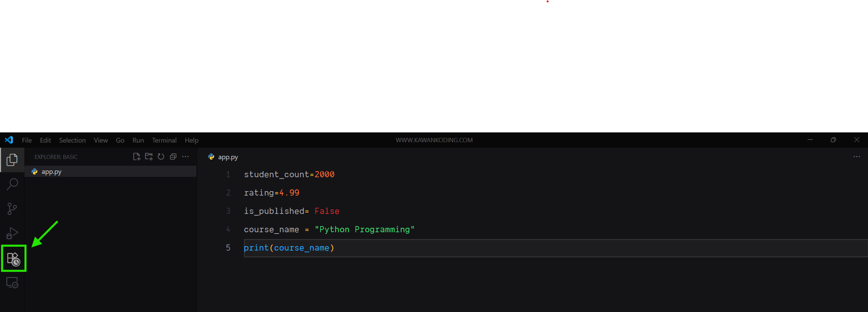Collapse all folders in Explorer
This screenshot has height=312, width=868.
pyautogui.click(x=173, y=157)
